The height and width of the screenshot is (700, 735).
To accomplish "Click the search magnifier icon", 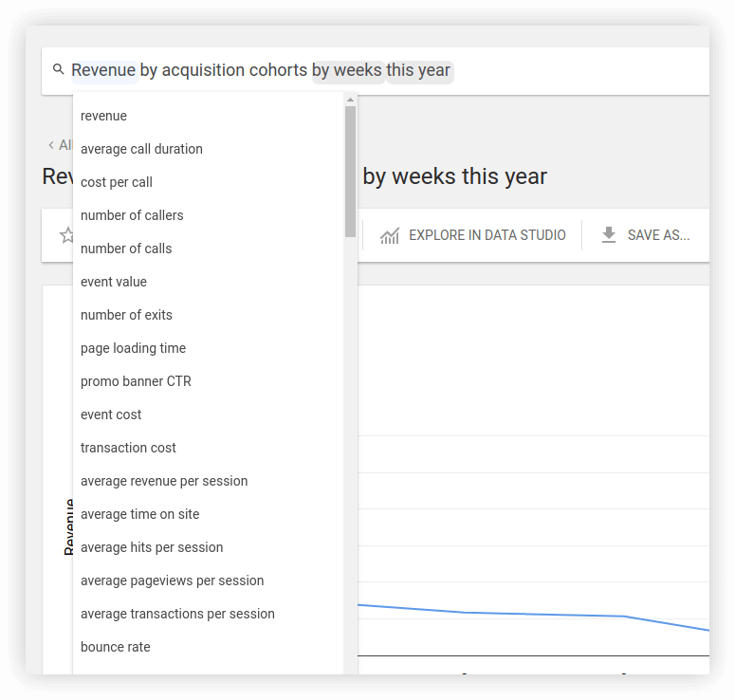I will pyautogui.click(x=59, y=70).
